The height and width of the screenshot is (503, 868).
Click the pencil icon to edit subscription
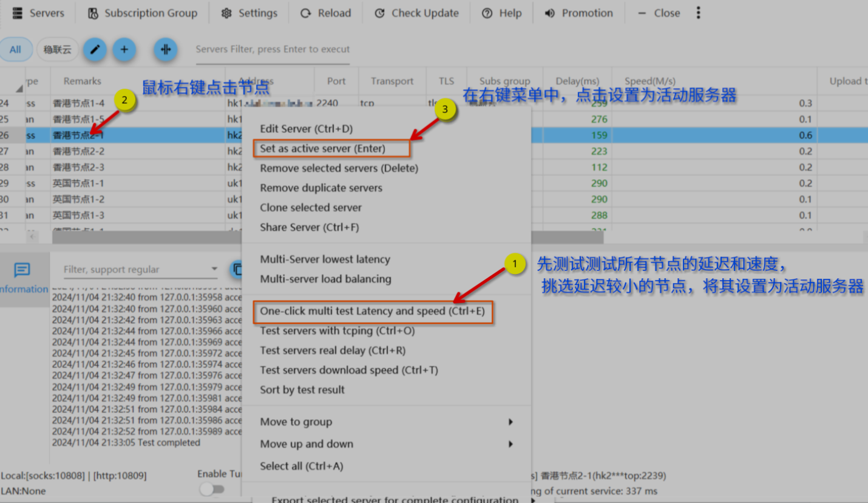click(95, 49)
